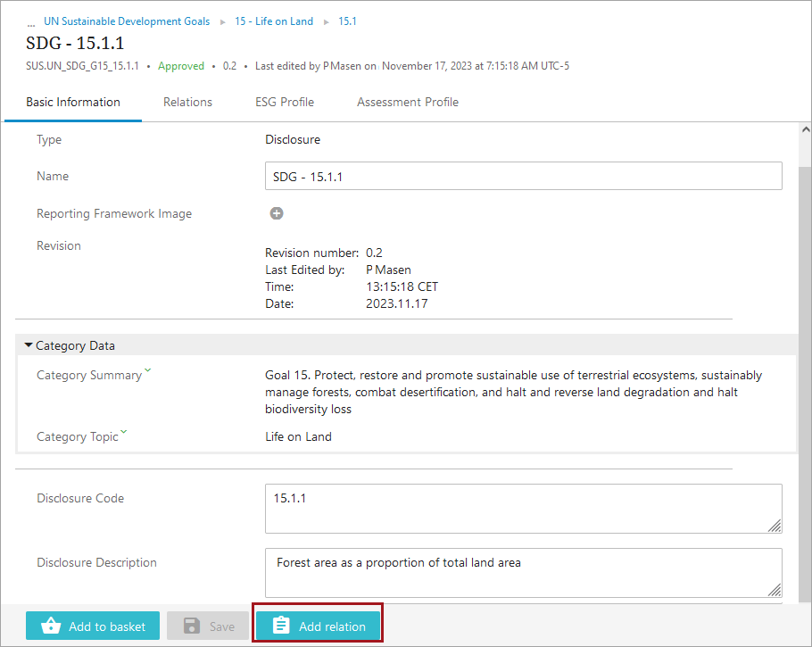The height and width of the screenshot is (647, 812).
Task: Expand the green chevron next to Category Summary
Action: tap(148, 371)
